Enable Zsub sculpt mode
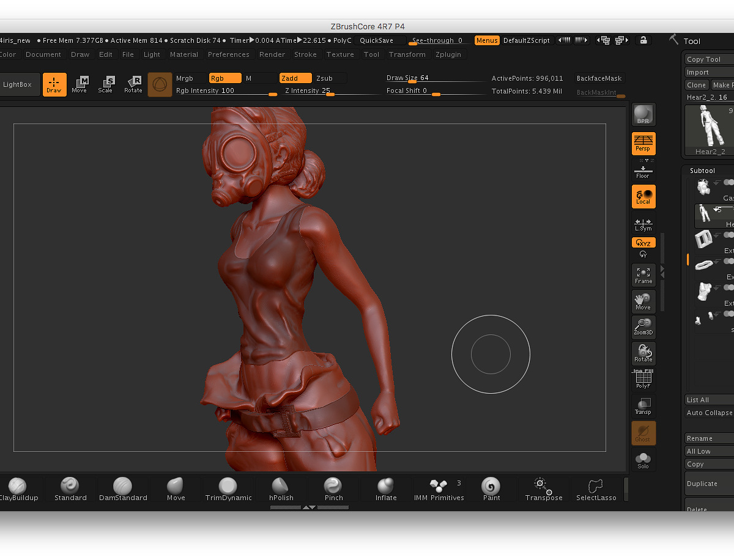The width and height of the screenshot is (734, 560). point(330,78)
